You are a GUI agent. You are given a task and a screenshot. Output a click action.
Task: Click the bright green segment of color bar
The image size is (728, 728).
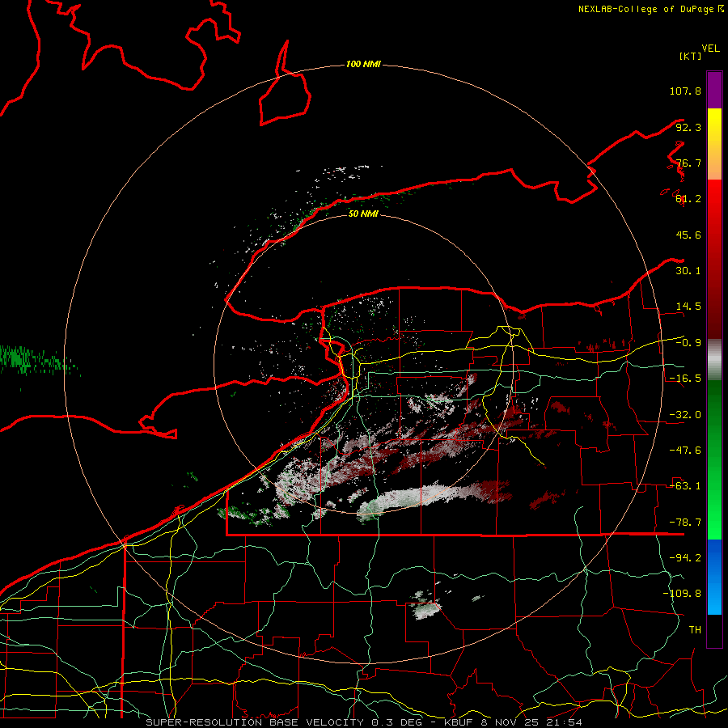click(714, 459)
